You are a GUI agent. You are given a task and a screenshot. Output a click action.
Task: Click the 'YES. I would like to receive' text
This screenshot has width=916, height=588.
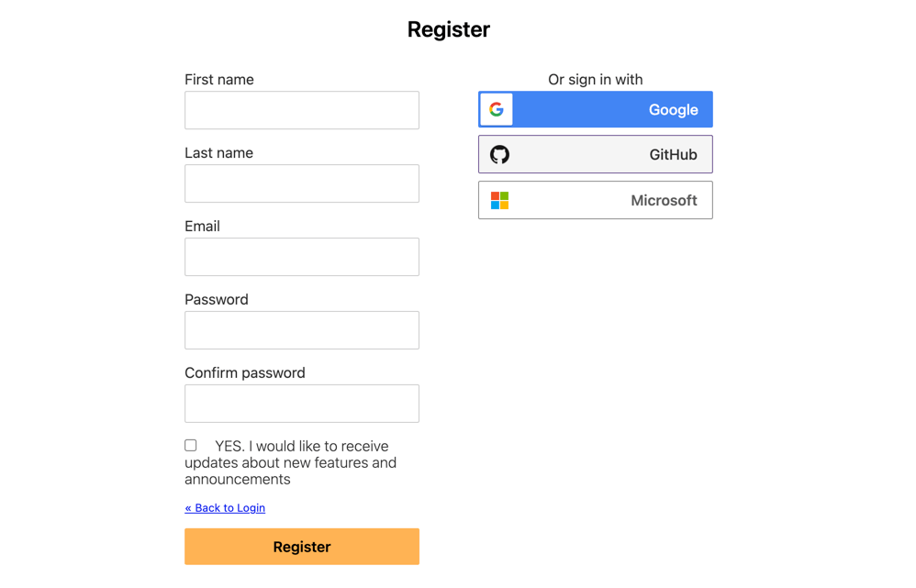[x=301, y=446]
